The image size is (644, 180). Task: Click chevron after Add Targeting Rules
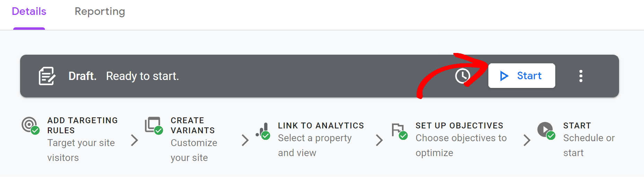coord(134,140)
